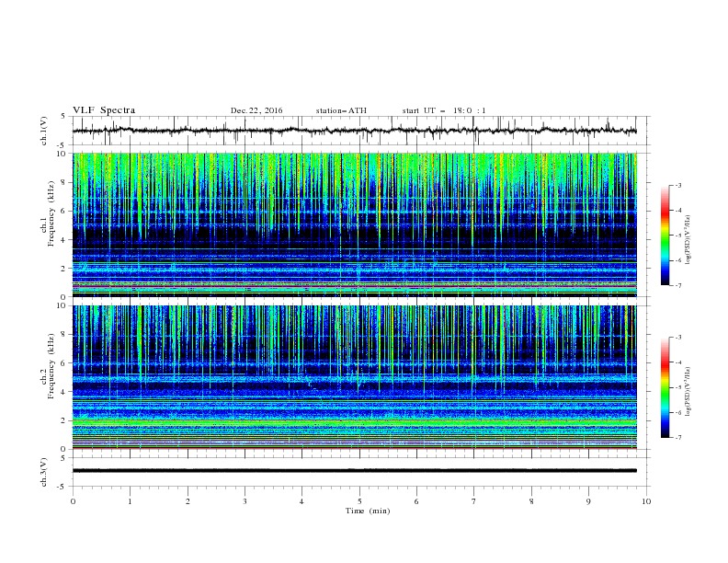
Task: Click the "1" minute time tick label
Action: [130, 501]
